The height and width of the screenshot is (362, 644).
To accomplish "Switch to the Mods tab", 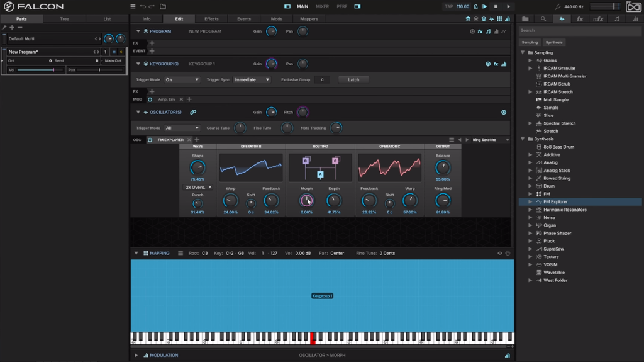I will tap(277, 19).
